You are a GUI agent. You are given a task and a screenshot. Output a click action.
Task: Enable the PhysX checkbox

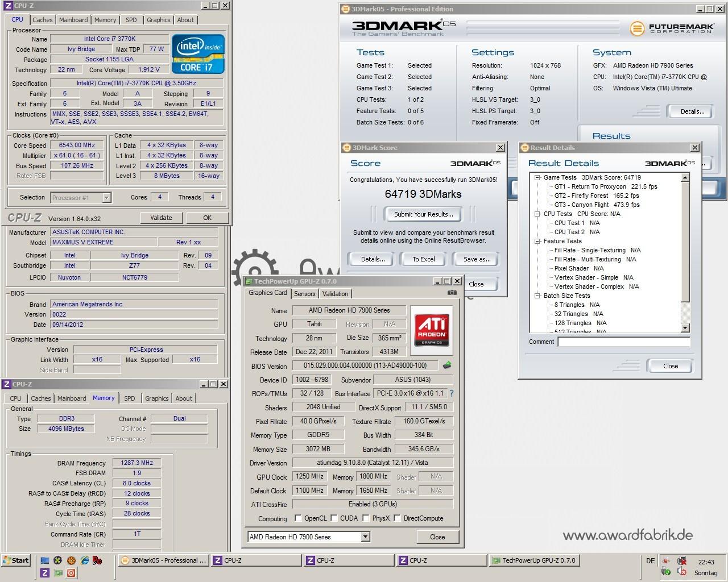pos(366,518)
